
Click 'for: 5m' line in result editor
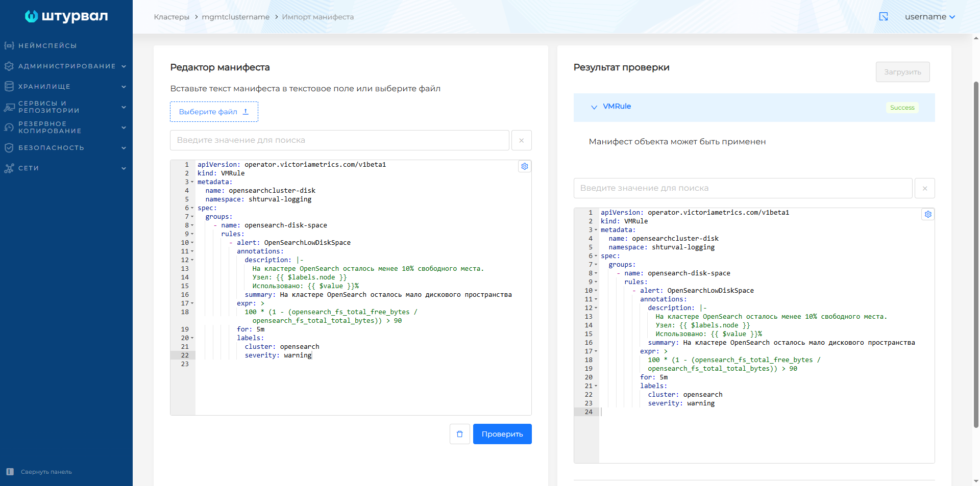click(654, 377)
